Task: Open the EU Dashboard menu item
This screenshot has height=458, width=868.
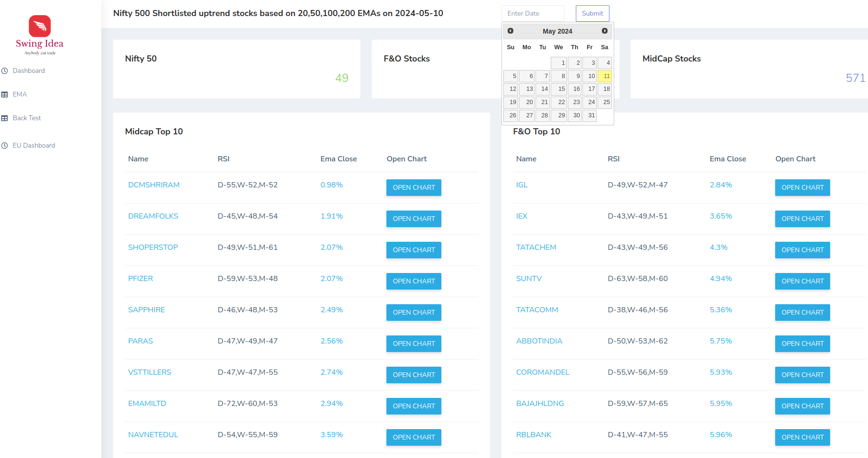Action: point(34,146)
